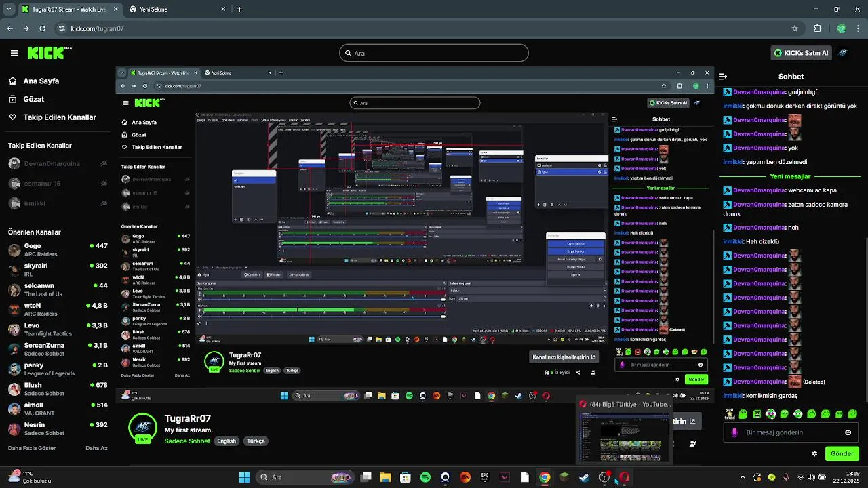Open followed channel irmikki

point(58,203)
